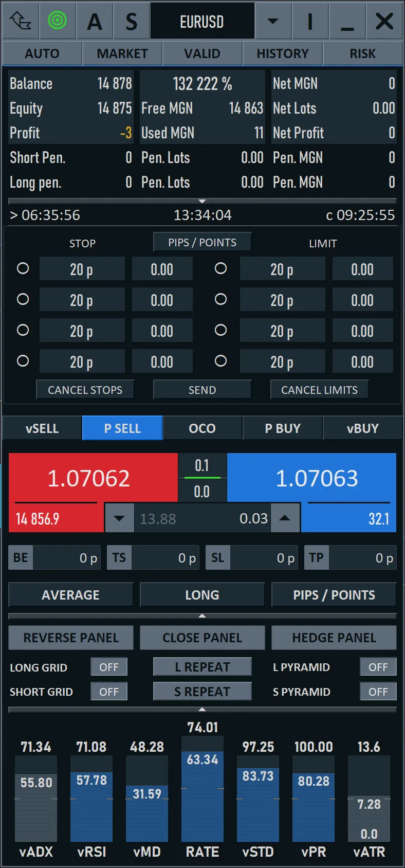Collapse the indicators section arrow
This screenshot has height=868, width=405.
202,709
